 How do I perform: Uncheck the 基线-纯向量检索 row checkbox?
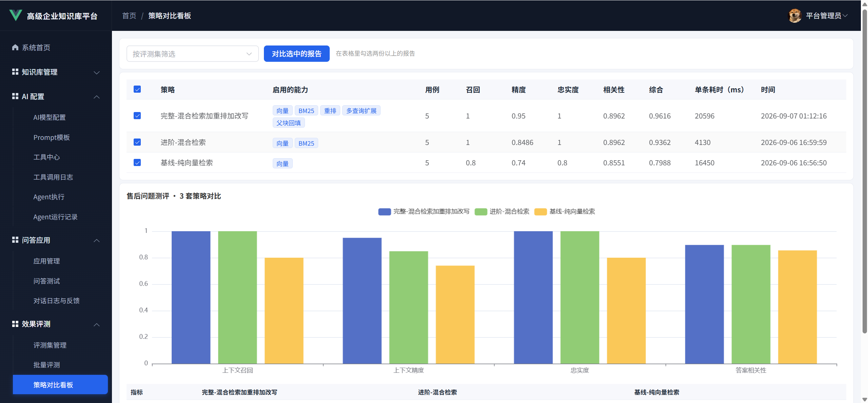coord(137,162)
